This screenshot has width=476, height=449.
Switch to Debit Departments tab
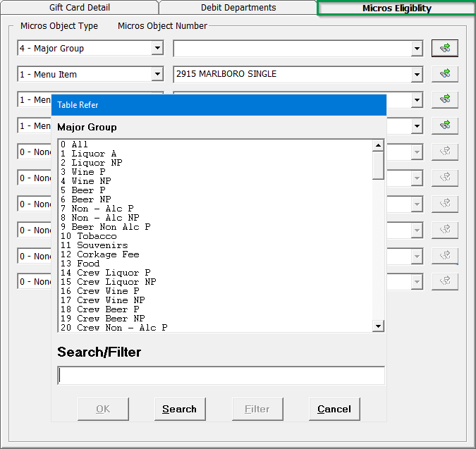tap(238, 7)
